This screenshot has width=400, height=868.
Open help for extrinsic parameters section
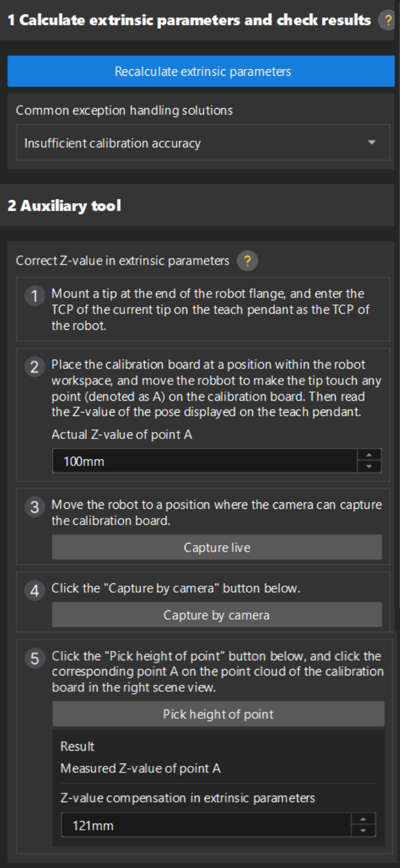tap(388, 19)
